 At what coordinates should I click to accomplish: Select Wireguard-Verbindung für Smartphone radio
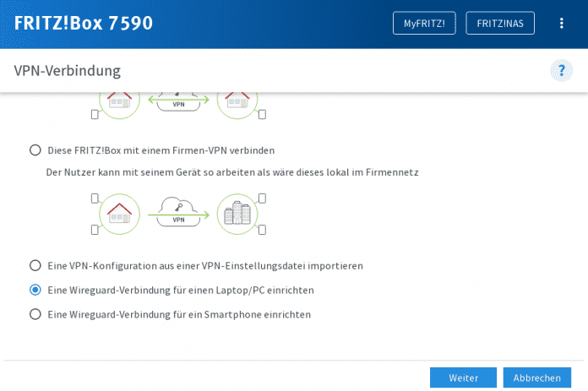point(35,314)
